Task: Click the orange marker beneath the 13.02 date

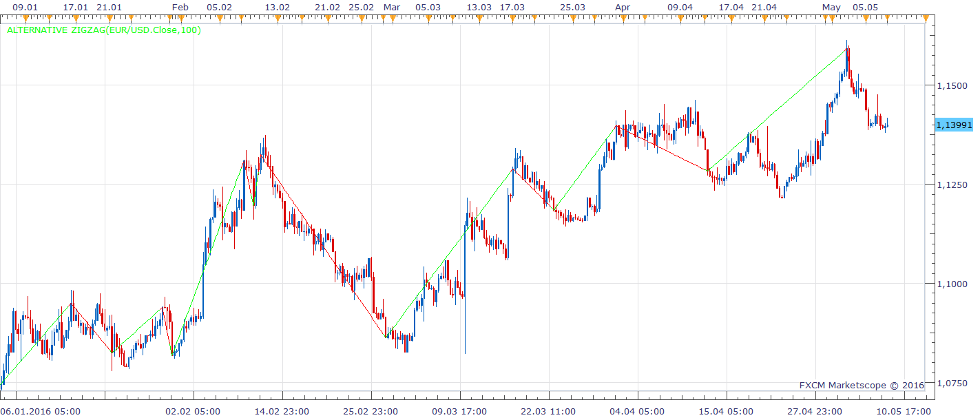Action: coord(278,17)
